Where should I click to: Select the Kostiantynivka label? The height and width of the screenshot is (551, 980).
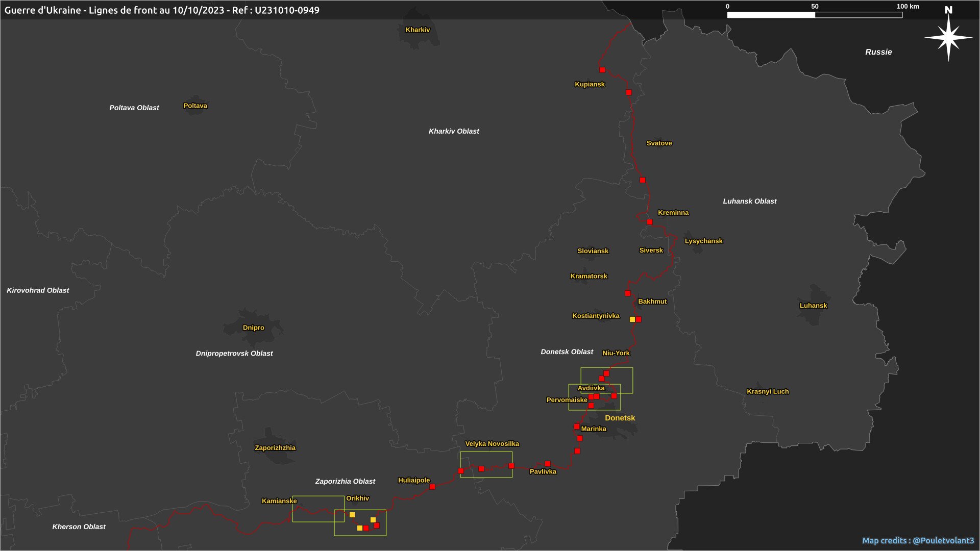[x=596, y=316]
